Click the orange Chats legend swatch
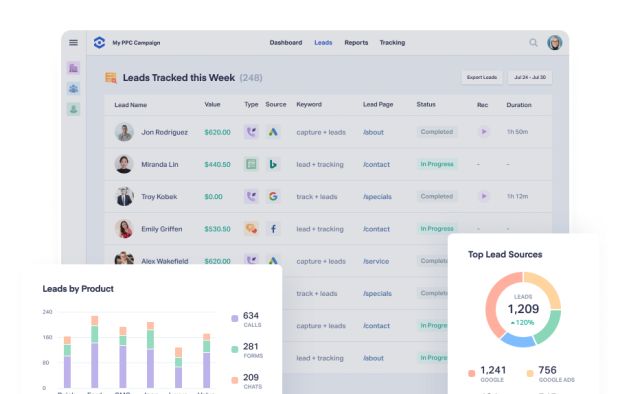This screenshot has height=394, width=618. click(x=235, y=380)
